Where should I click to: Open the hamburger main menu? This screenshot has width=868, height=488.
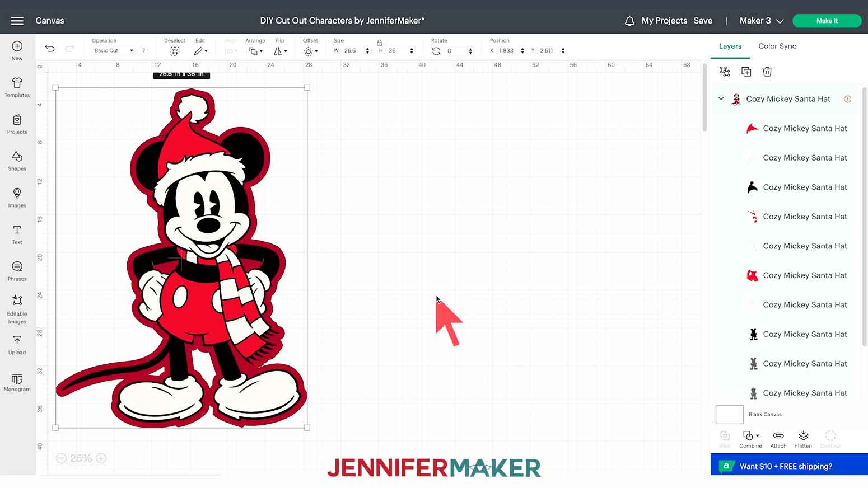(x=17, y=21)
